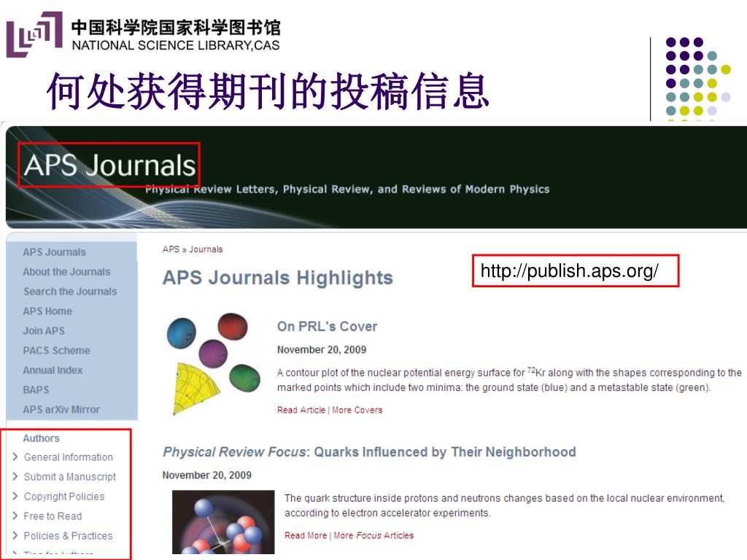747x560 pixels.
Task: Open the Join APS link
Action: pos(44,330)
